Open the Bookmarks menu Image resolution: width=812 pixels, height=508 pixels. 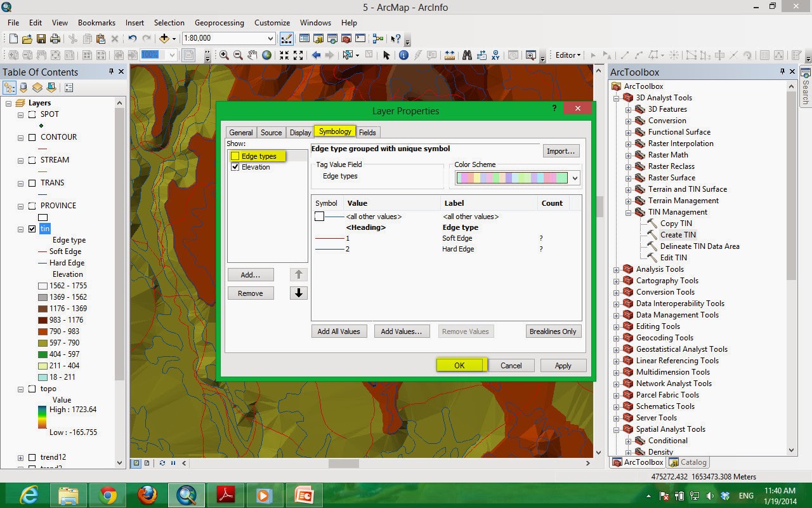(96, 23)
